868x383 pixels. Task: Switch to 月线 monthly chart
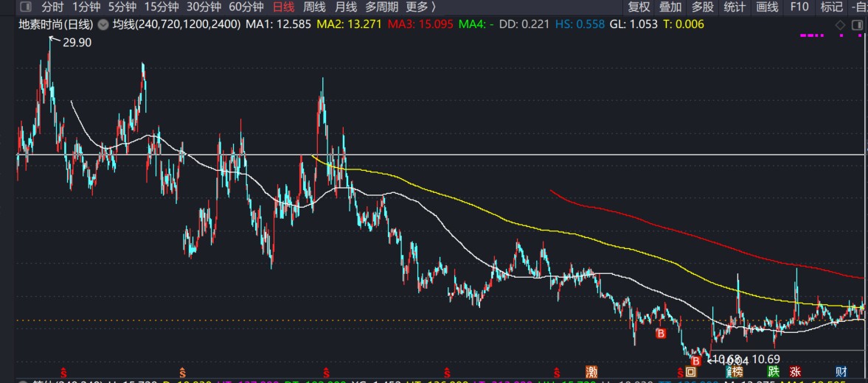click(x=346, y=7)
